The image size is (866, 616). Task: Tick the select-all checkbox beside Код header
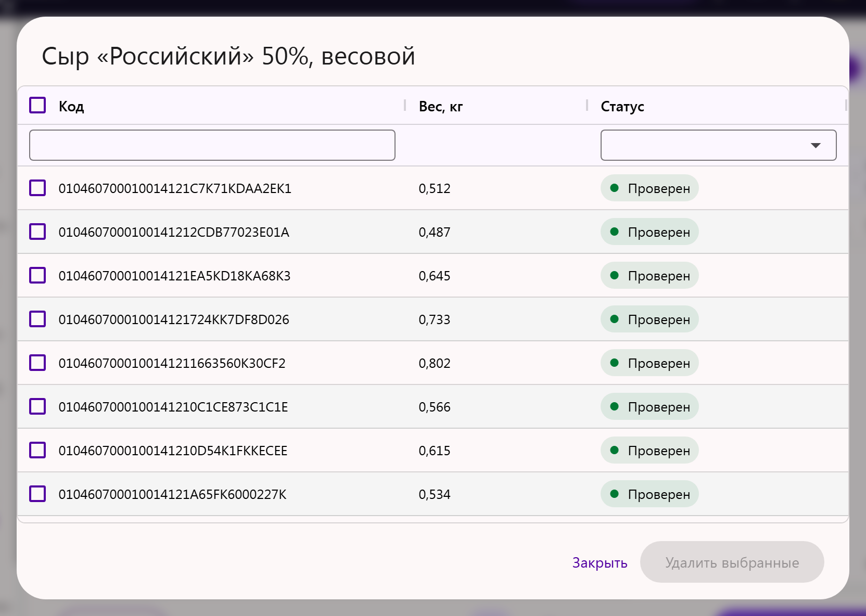pos(37,105)
